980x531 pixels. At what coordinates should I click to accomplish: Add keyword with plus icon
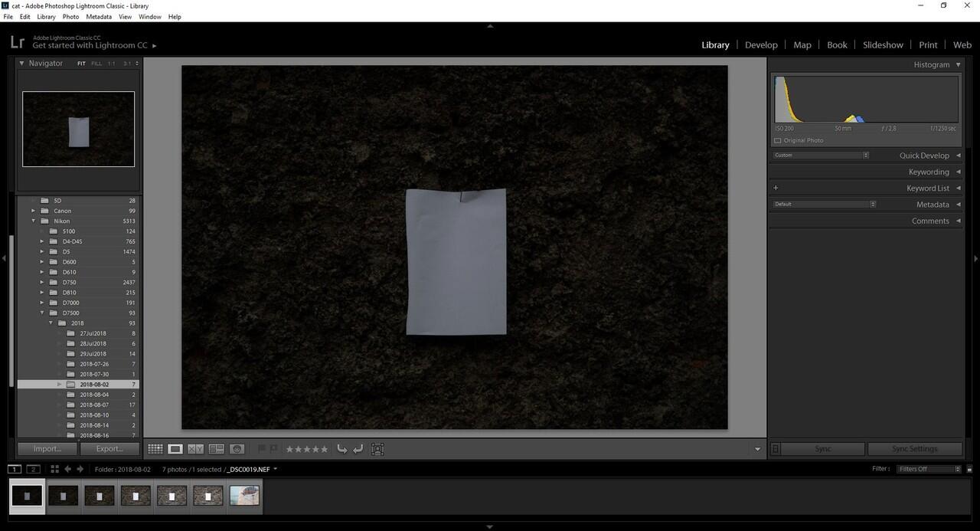click(x=776, y=188)
